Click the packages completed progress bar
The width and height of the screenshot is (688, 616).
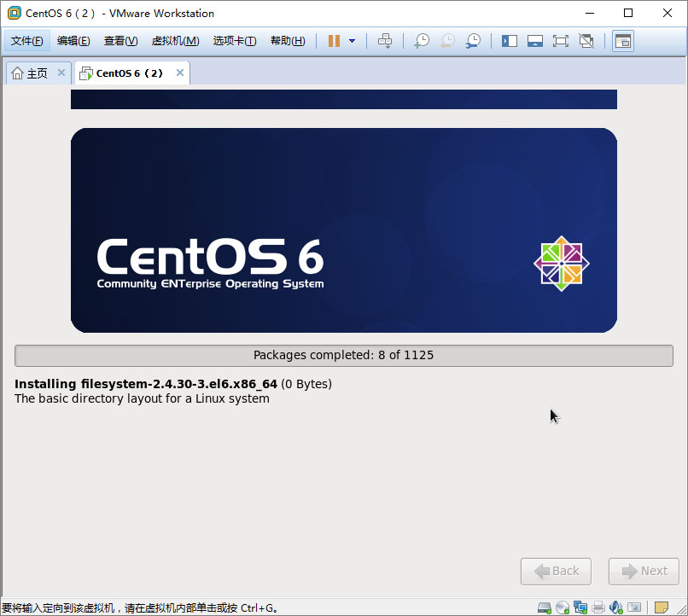tap(343, 356)
